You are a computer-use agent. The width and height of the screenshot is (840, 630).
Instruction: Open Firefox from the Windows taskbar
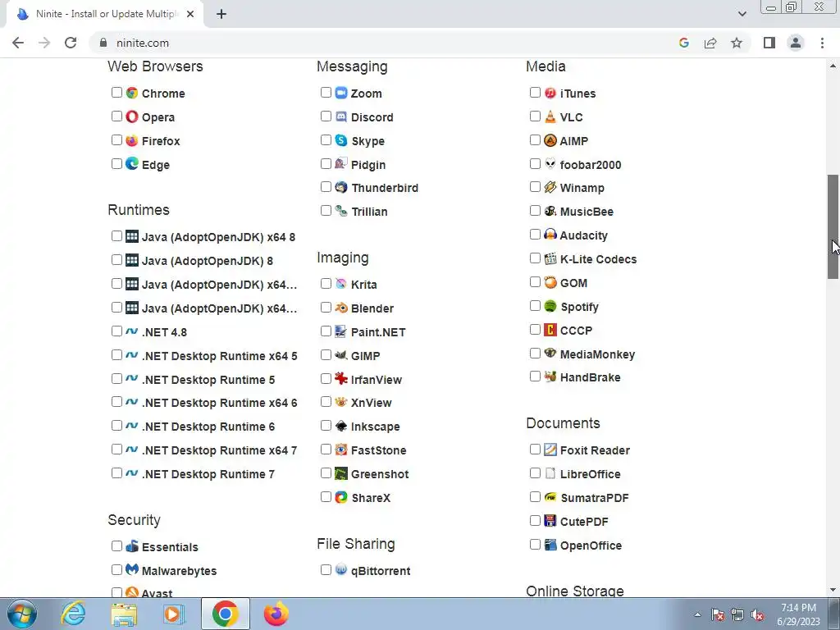276,614
